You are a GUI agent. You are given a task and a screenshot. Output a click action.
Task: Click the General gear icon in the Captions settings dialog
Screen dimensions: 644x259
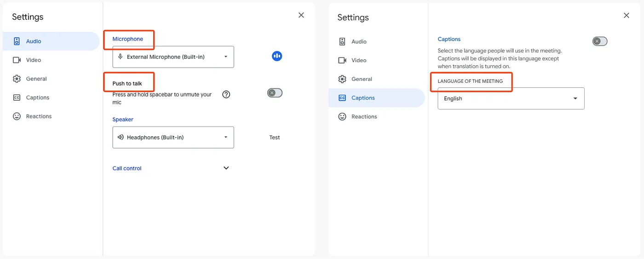tap(342, 79)
